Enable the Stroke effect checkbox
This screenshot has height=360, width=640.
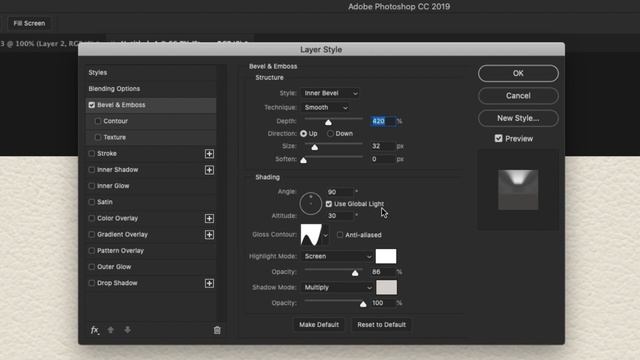tap(91, 153)
